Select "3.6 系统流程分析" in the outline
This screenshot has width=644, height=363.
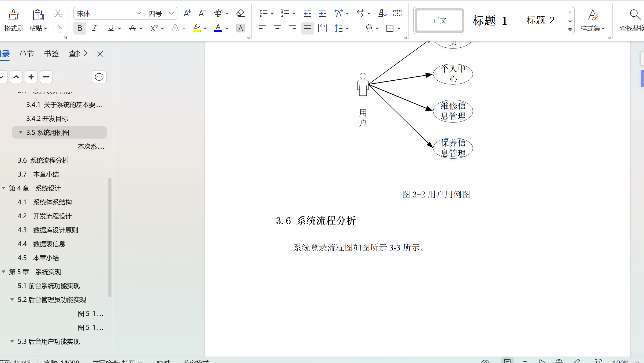(x=43, y=160)
